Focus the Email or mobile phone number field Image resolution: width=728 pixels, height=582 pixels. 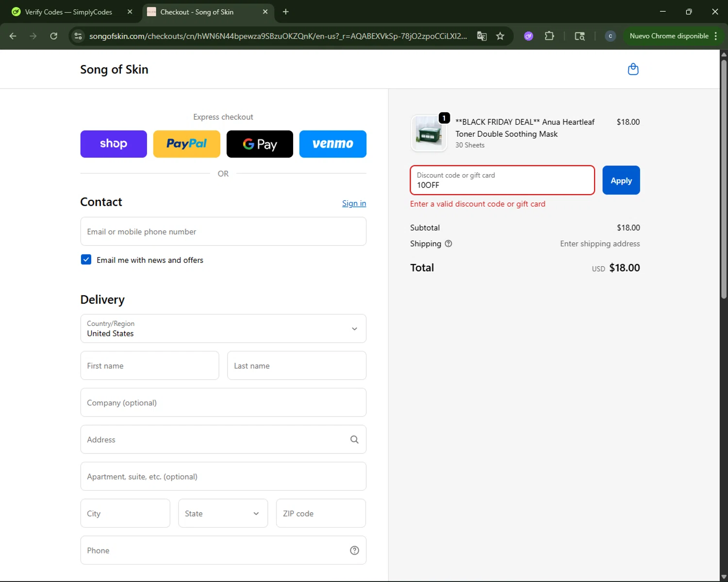click(x=223, y=231)
